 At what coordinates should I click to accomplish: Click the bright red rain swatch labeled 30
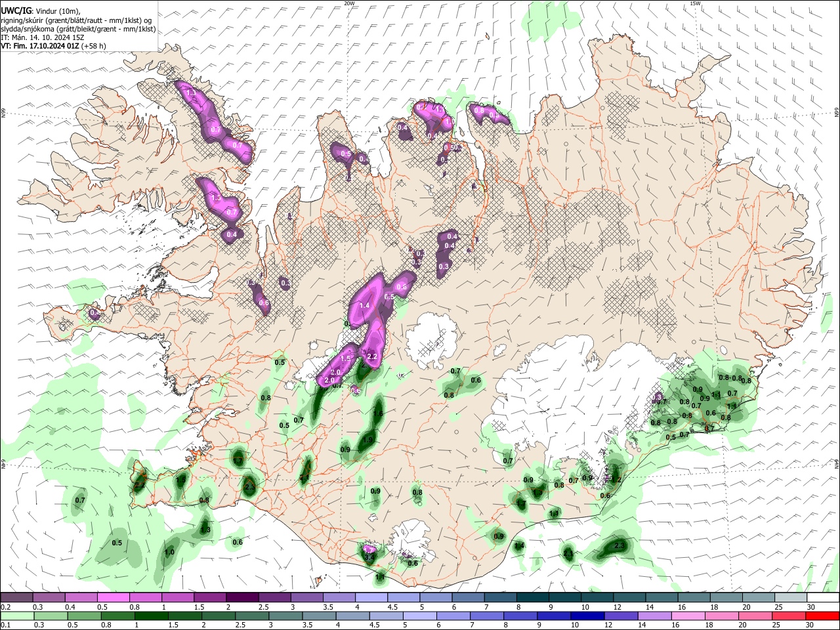tap(823, 616)
